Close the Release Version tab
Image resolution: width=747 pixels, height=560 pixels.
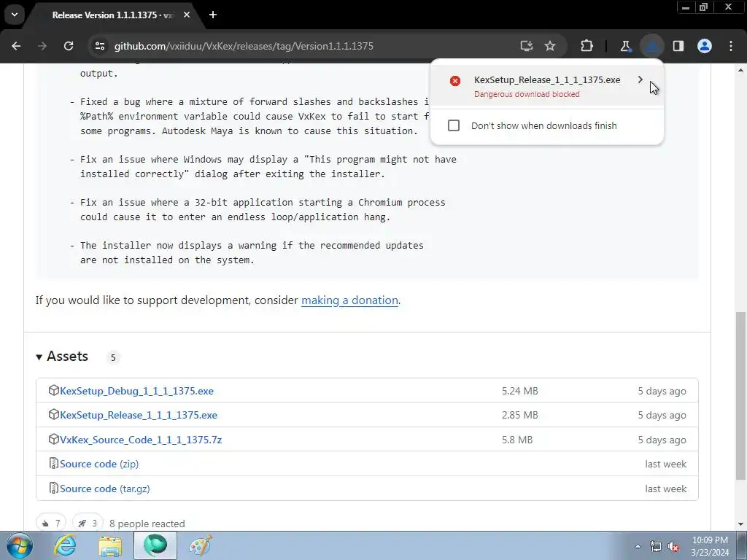coord(187,15)
